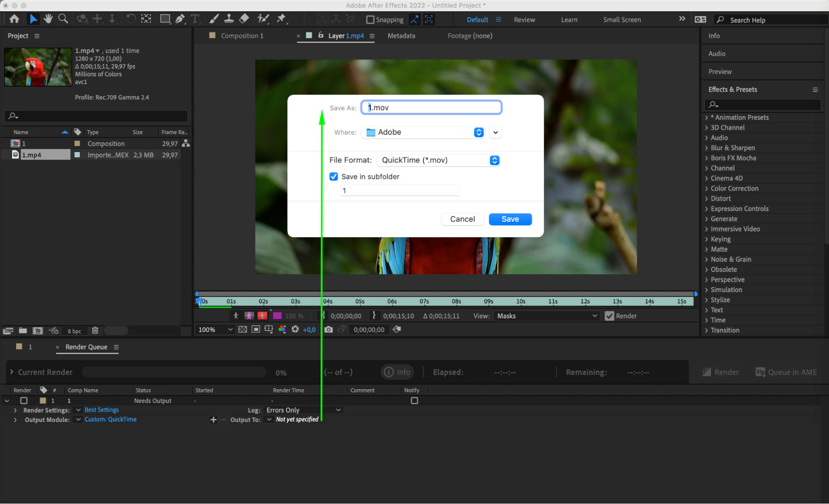This screenshot has height=504, width=829.
Task: Open the Review workspace tab
Action: pyautogui.click(x=524, y=19)
